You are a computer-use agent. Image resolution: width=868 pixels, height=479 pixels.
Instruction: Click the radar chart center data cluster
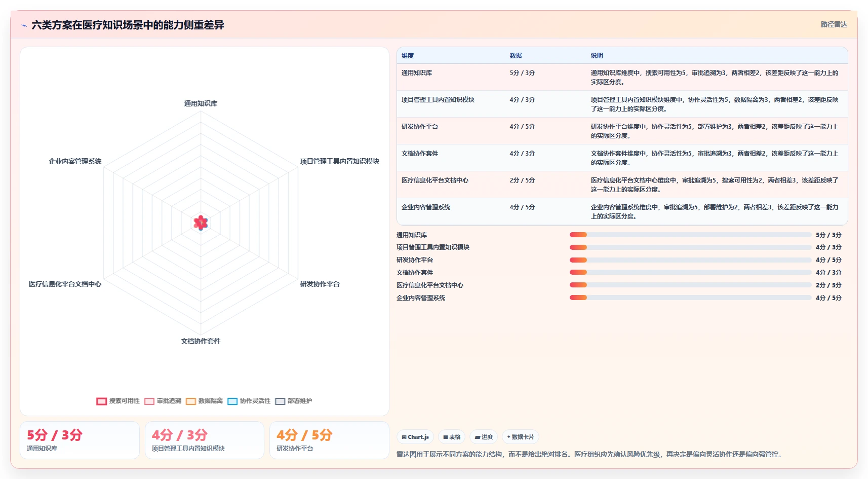pos(201,223)
